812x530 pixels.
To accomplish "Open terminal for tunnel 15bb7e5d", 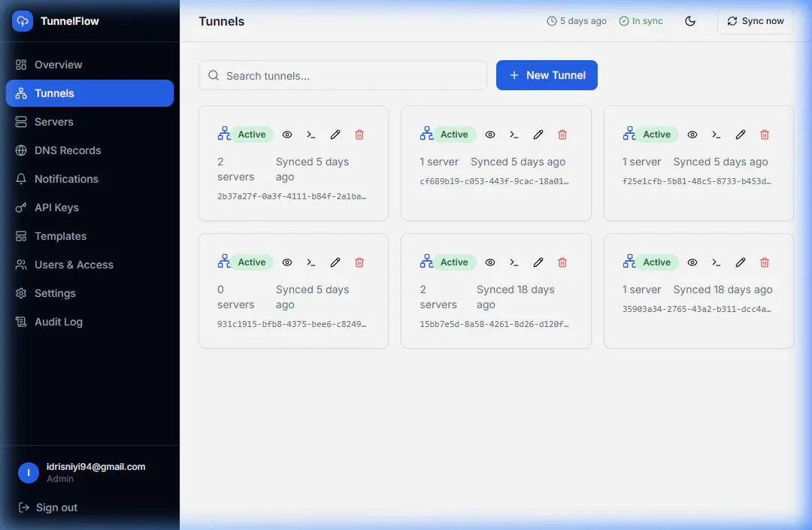I will click(514, 262).
